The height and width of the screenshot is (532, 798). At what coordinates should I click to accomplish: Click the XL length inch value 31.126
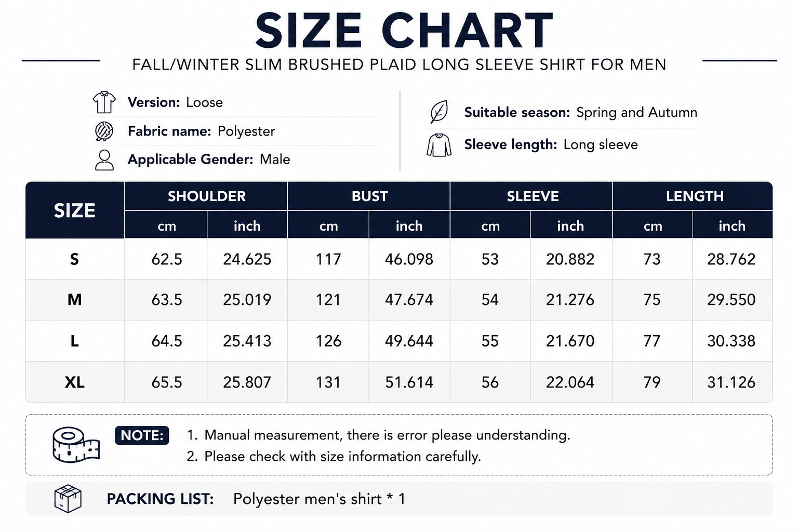click(731, 382)
